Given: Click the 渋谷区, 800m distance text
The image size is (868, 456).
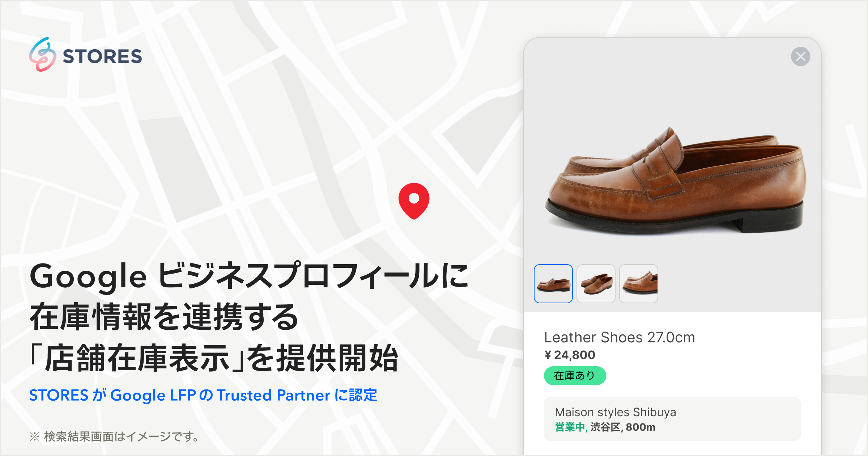Looking at the screenshot, I should coord(623,427).
